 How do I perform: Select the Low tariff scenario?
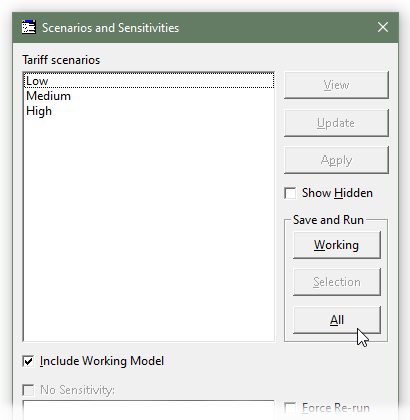[149, 81]
